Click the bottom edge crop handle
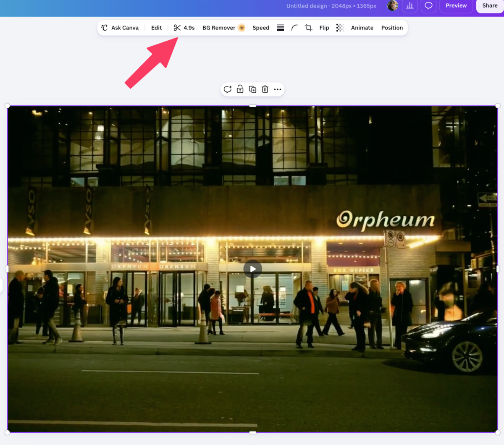This screenshot has width=504, height=445. (253, 432)
